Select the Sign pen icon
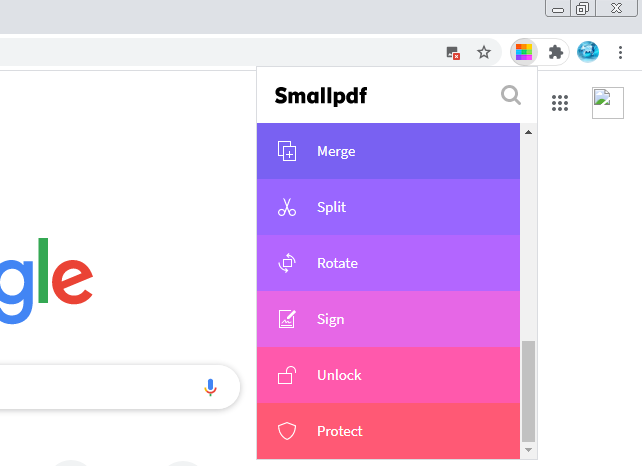642x466 pixels. [x=287, y=319]
